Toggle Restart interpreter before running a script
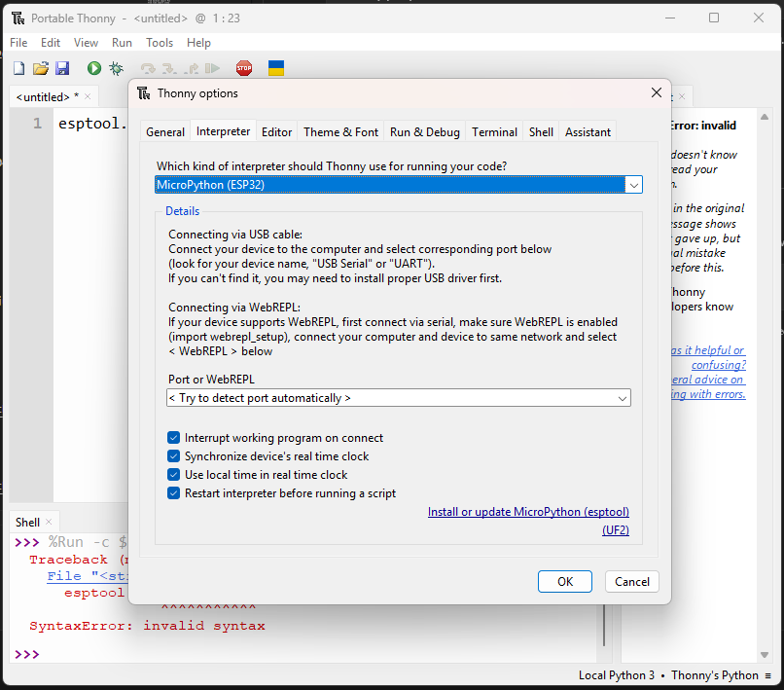The image size is (784, 690). pyautogui.click(x=173, y=493)
